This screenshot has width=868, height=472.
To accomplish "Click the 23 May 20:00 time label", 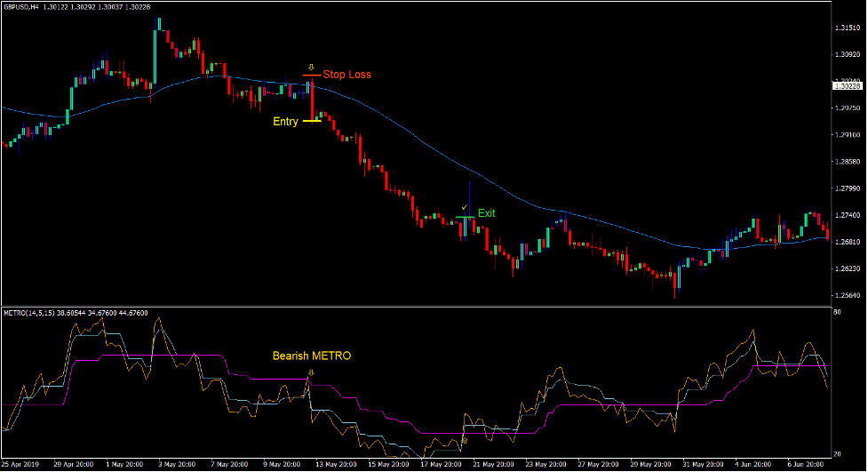I will click(545, 464).
